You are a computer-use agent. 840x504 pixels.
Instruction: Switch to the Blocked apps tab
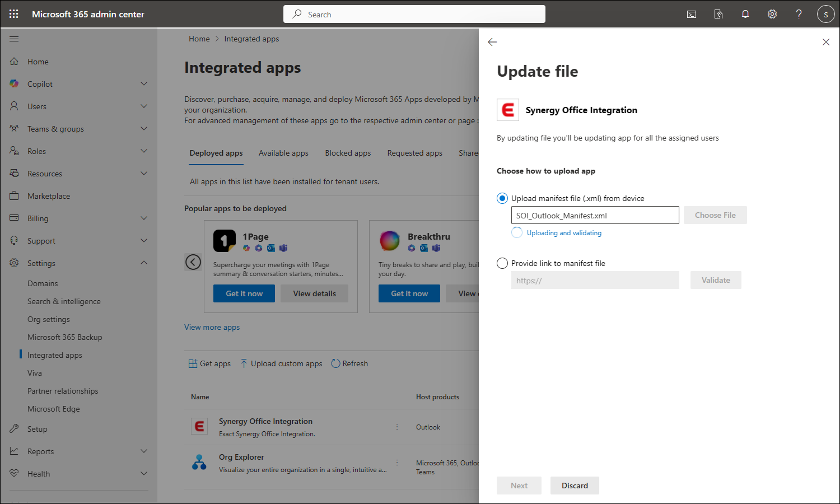348,153
